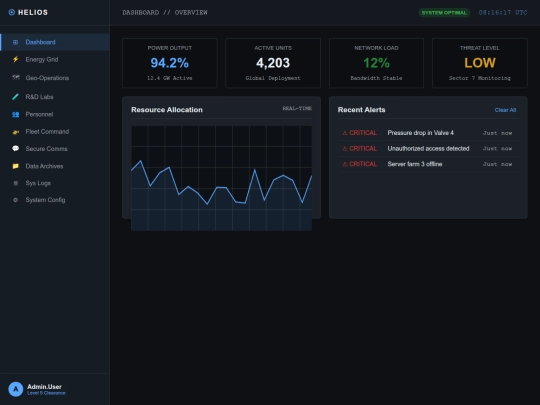
Task: Click the Level 5 Clearance label
Action: click(x=46, y=393)
